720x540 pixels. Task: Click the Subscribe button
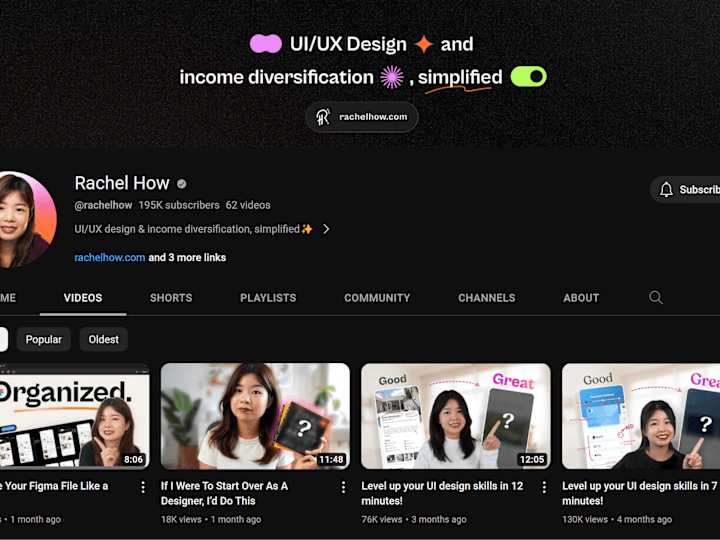pos(685,189)
